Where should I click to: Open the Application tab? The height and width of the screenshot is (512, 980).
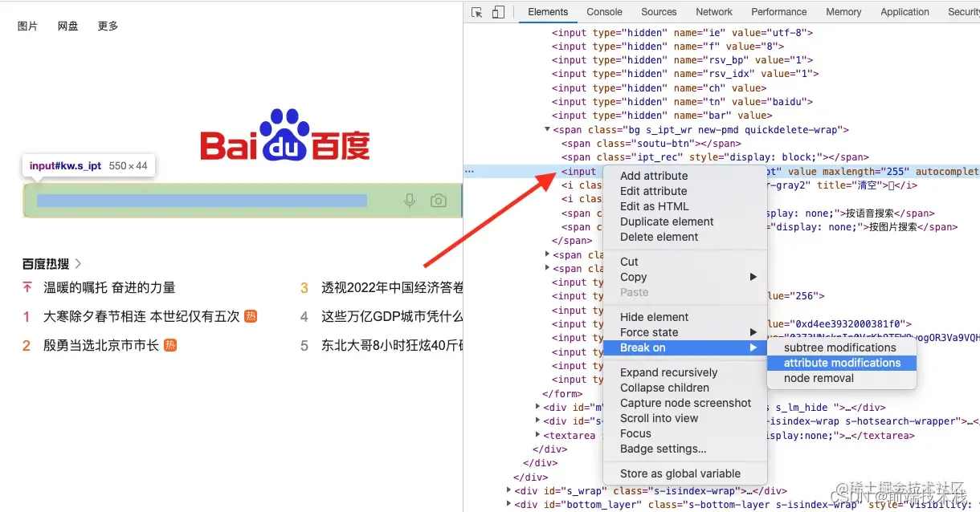904,12
